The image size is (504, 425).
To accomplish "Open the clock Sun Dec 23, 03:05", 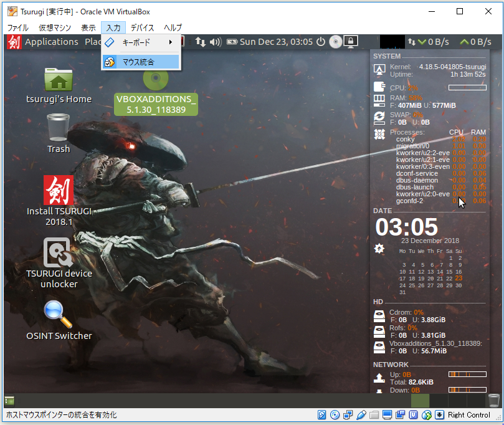I will pos(276,42).
